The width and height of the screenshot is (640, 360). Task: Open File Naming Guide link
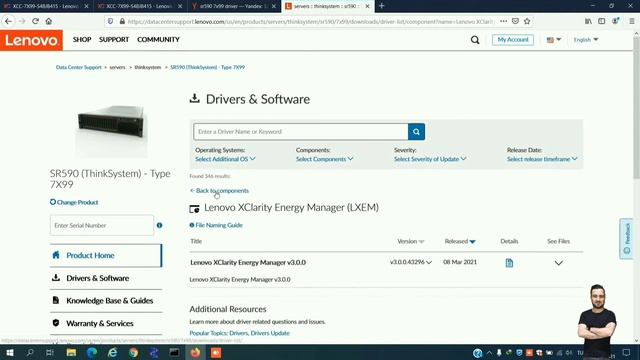click(x=216, y=225)
